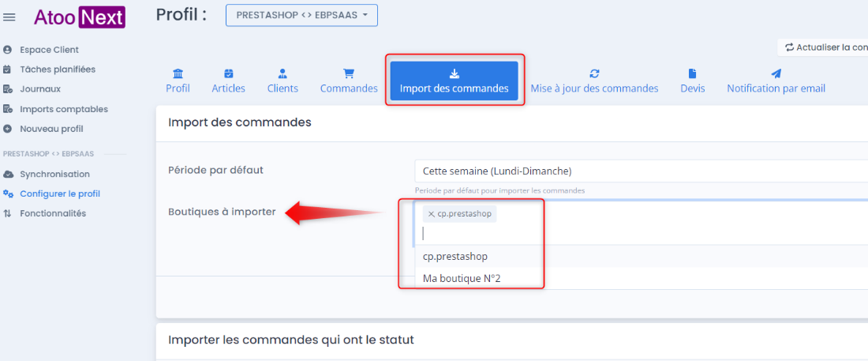Open Configurer le profil in the sidebar
The image size is (868, 361).
coord(60,194)
